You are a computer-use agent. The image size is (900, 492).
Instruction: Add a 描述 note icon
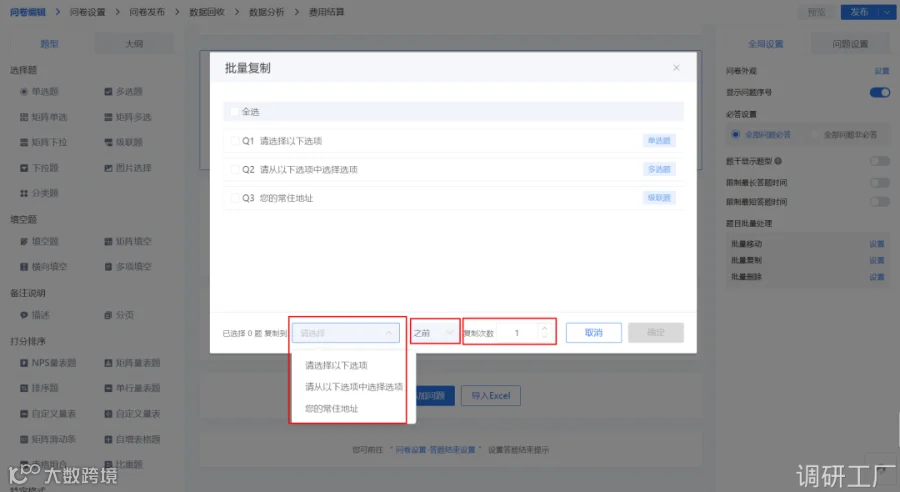click(24, 315)
